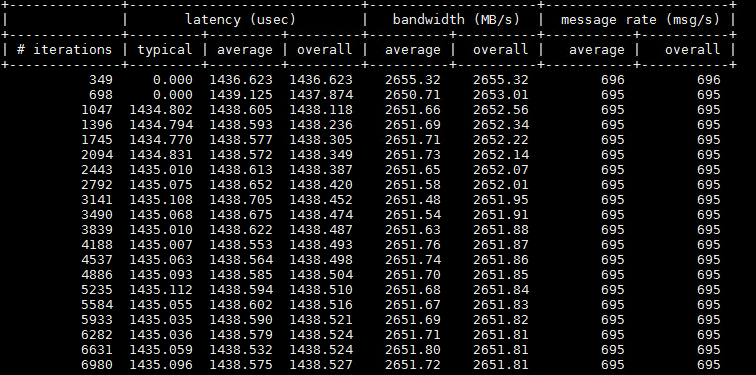Click average latency 1438.553
The width and height of the screenshot is (756, 375).
pos(241,244)
